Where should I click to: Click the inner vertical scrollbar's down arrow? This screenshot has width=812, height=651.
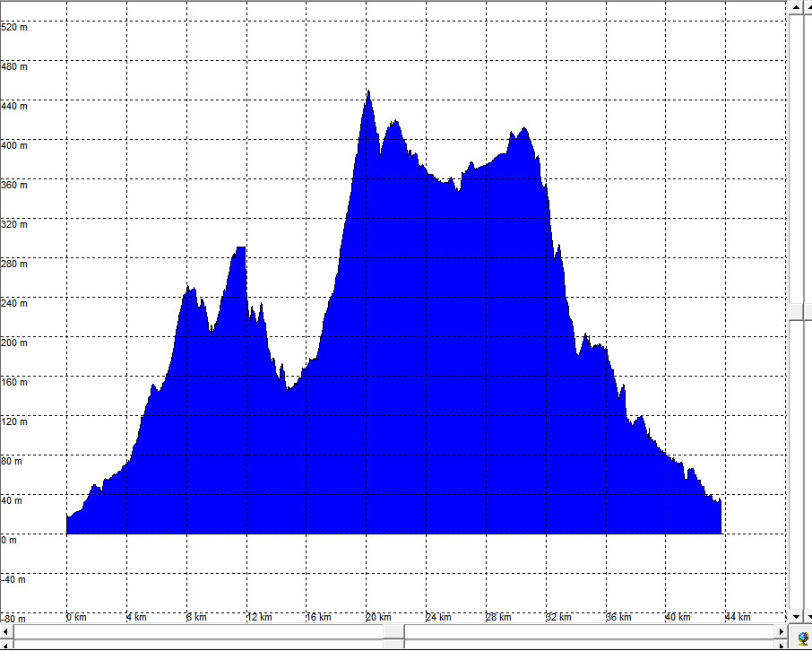[796, 617]
